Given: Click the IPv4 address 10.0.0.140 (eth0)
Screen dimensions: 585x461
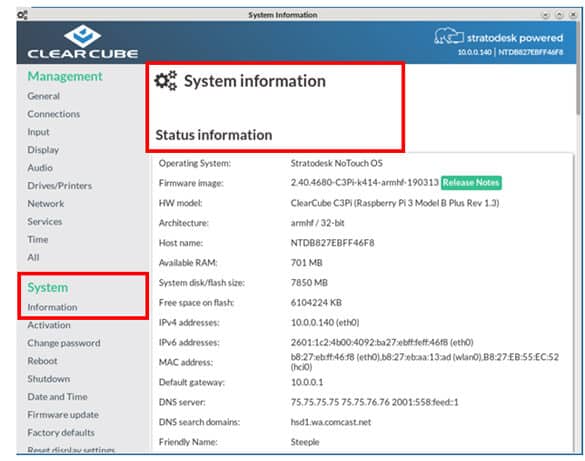Looking at the screenshot, I should point(325,322).
